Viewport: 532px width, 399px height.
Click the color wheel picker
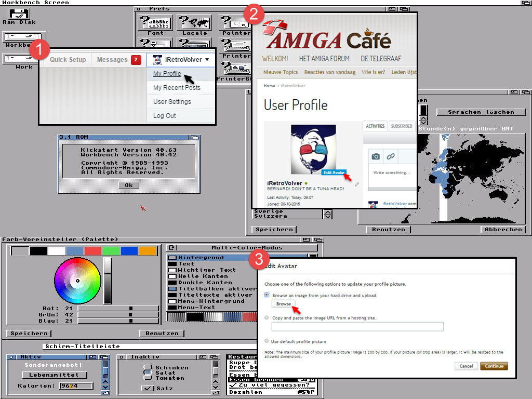pyautogui.click(x=78, y=281)
